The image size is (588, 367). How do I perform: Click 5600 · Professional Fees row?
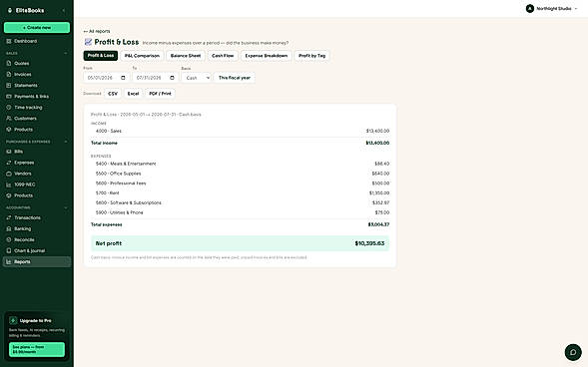tap(240, 183)
